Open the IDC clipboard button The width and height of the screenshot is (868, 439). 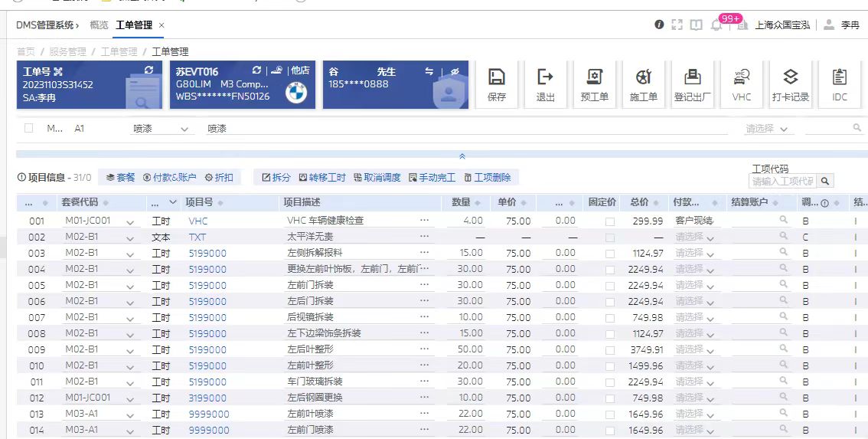[x=839, y=85]
